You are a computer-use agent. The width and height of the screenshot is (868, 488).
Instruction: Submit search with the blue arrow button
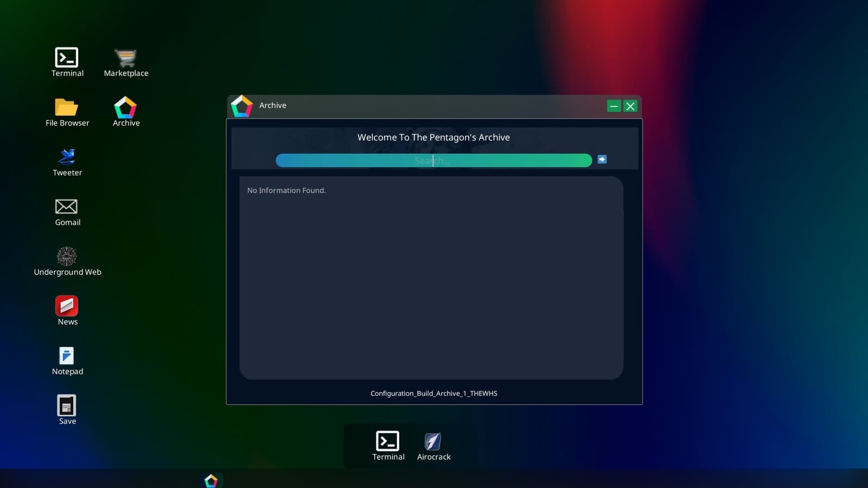[602, 159]
